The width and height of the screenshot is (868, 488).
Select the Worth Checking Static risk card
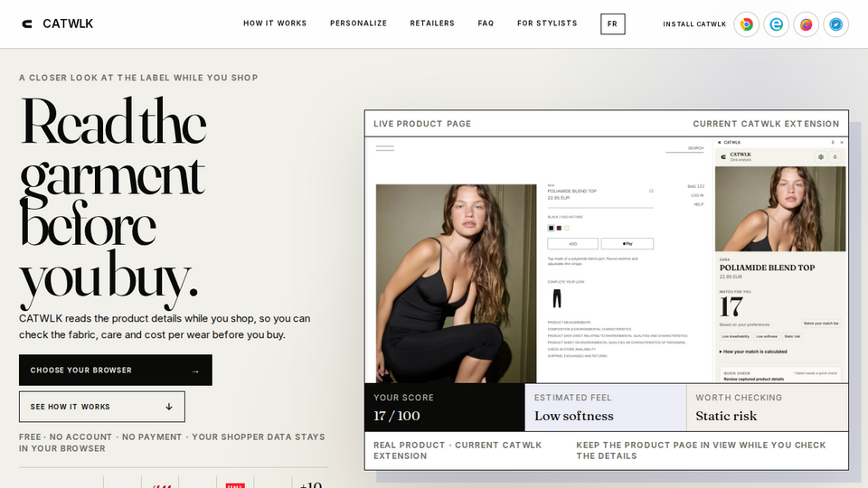pyautogui.click(x=768, y=408)
